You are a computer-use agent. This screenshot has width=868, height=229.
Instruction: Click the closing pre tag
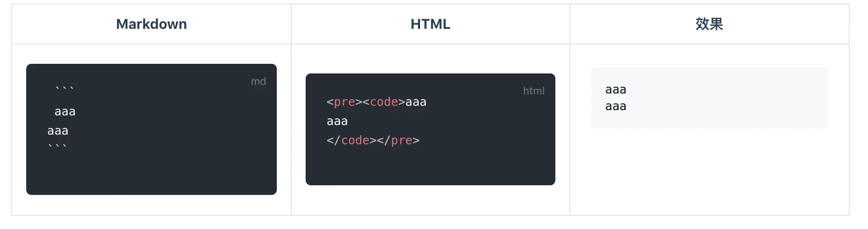click(398, 140)
